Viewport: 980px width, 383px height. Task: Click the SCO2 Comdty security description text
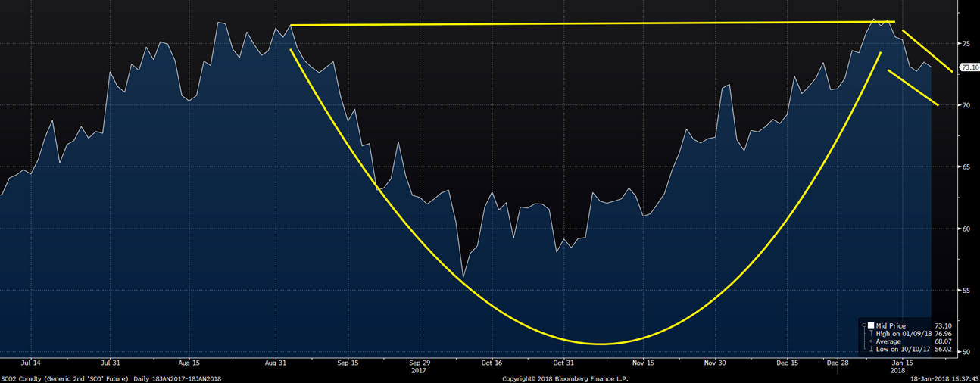point(66,378)
